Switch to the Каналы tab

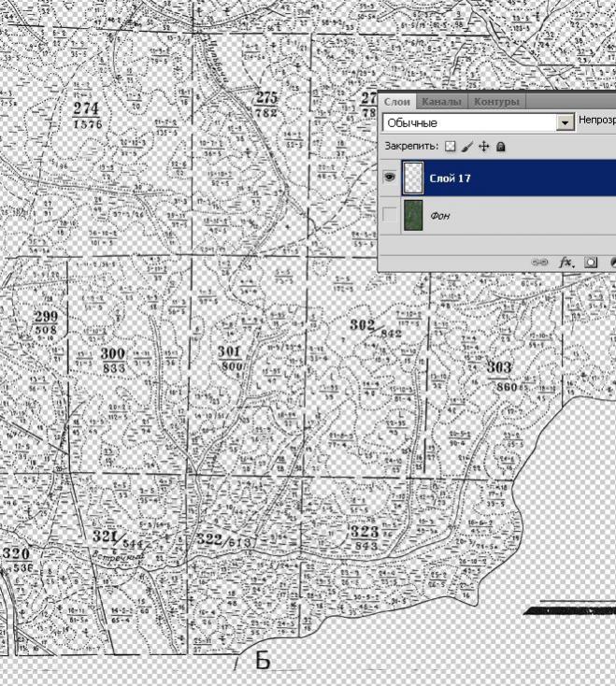(442, 102)
